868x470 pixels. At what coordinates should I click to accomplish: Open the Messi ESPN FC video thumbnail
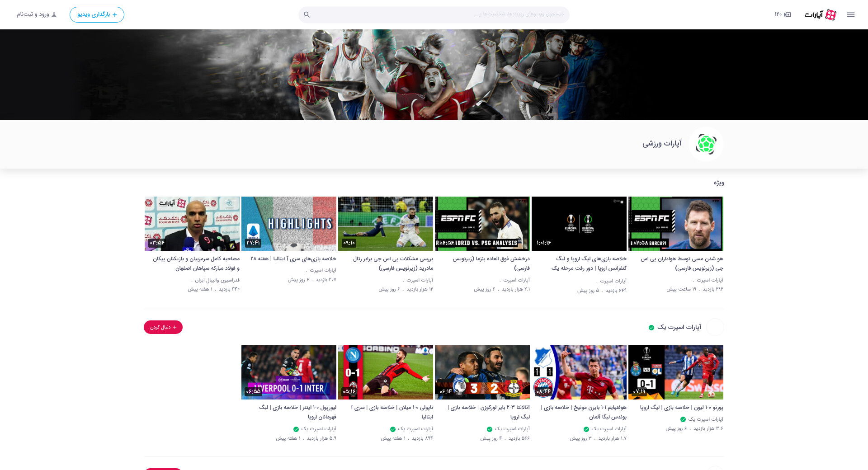coord(675,223)
